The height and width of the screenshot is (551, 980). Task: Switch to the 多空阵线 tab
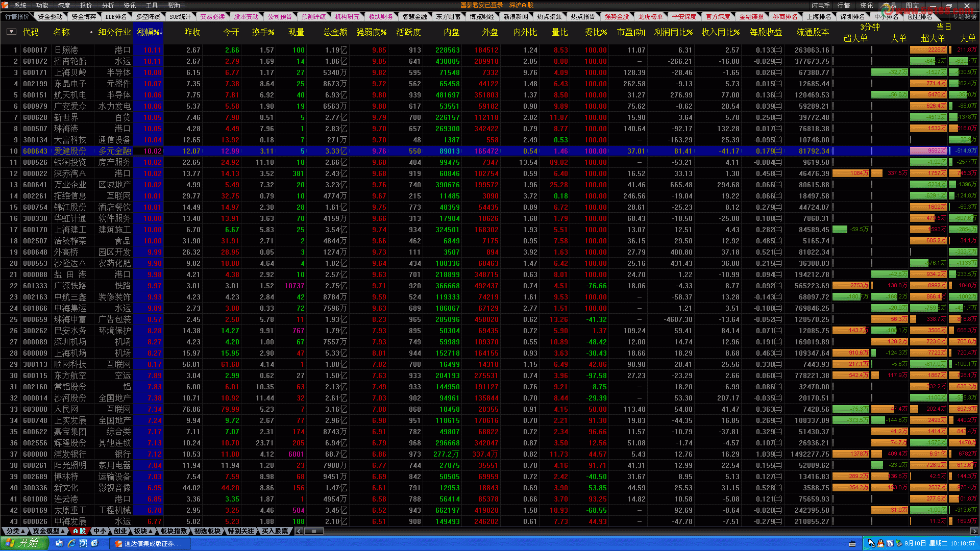(149, 16)
